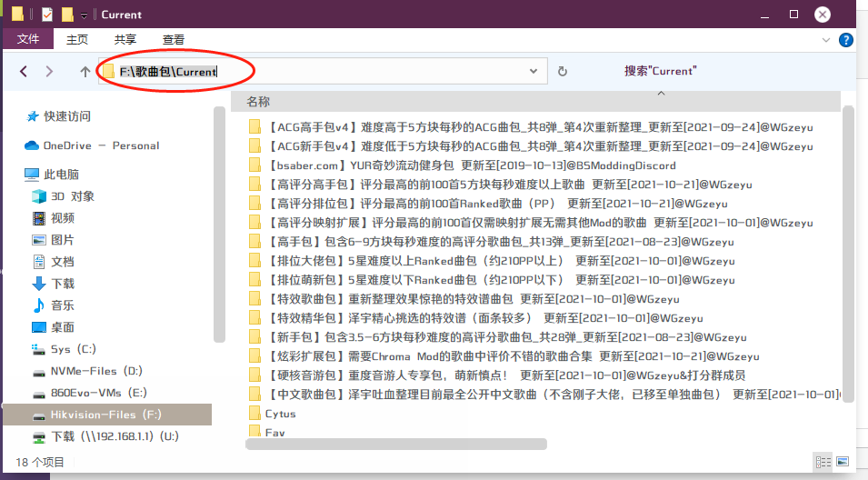Select OneDrive - Personal in navigation pane
Screen dimensions: 868x480
tap(100, 145)
